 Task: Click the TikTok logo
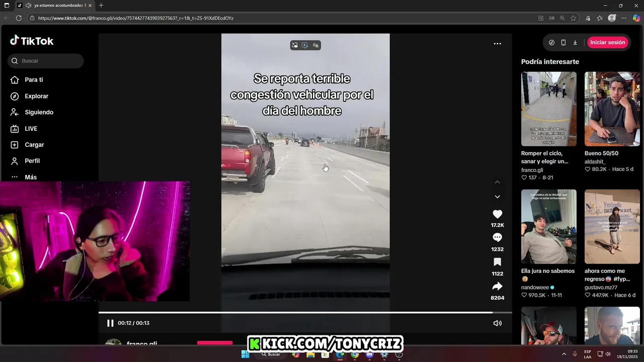(x=32, y=41)
